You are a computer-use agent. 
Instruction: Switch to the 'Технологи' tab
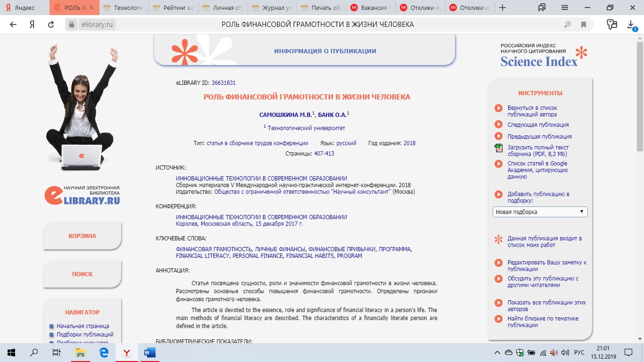coord(124,8)
